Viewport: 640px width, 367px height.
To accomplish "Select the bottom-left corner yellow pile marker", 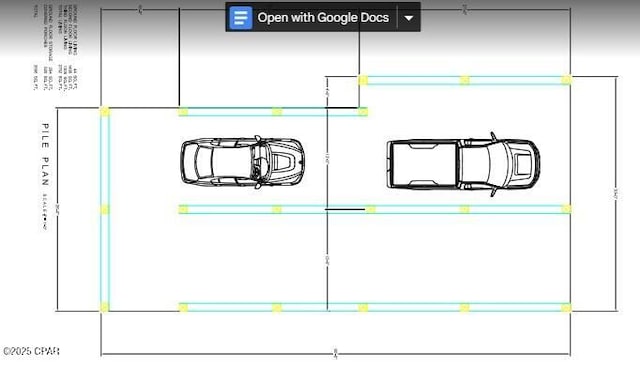I will pos(104,307).
